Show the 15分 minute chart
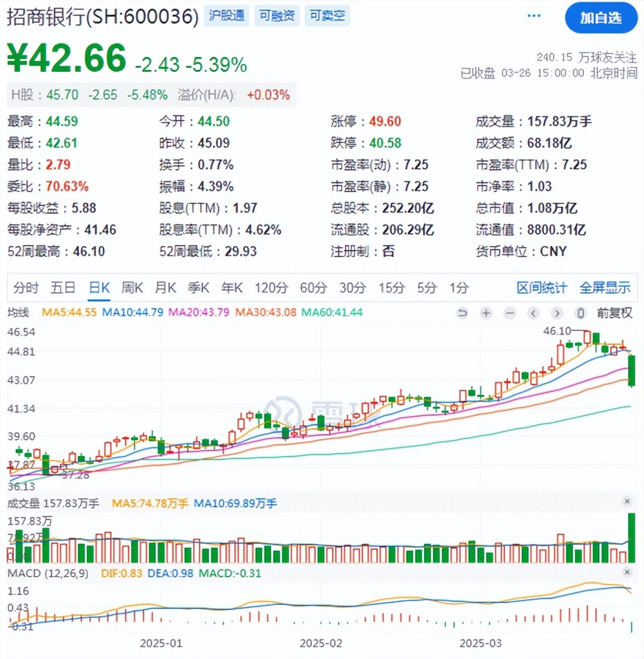Screen dimensions: 644x659 [x=392, y=288]
